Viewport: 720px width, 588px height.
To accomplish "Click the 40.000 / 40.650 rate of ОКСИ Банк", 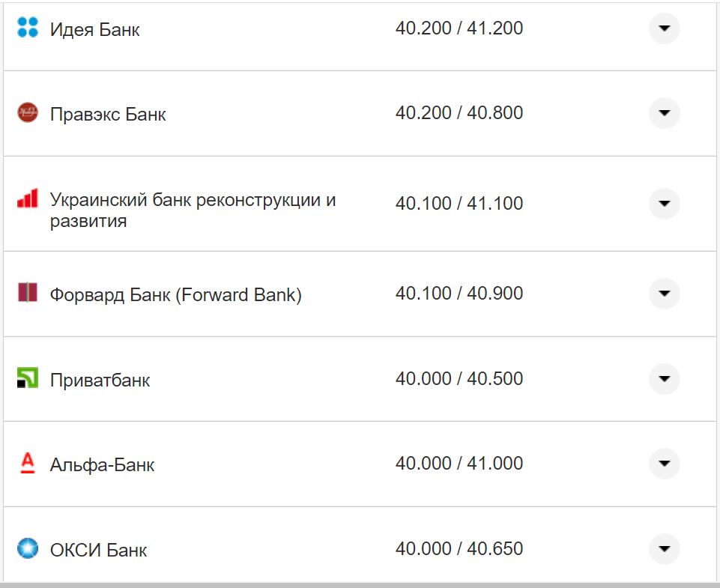I will click(x=459, y=548).
